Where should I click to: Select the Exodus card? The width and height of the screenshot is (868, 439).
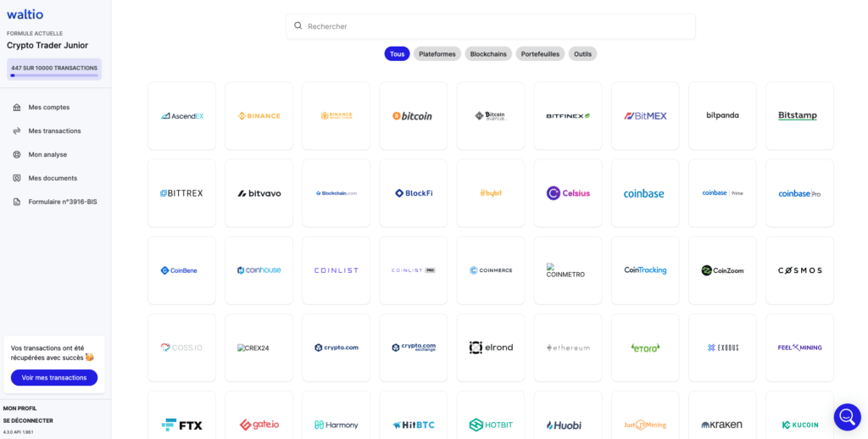coord(722,347)
